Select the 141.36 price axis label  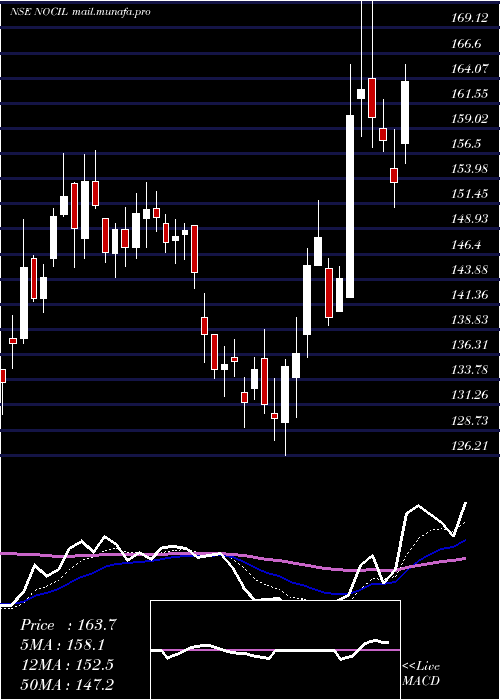tap(470, 294)
